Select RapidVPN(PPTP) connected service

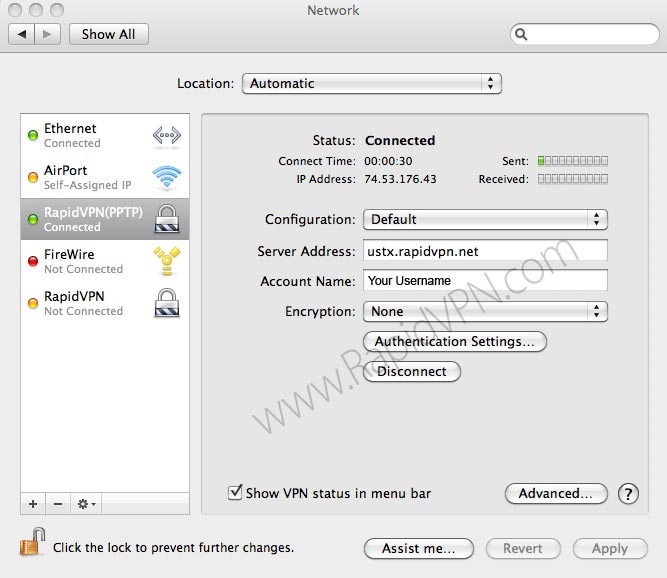tap(105, 219)
